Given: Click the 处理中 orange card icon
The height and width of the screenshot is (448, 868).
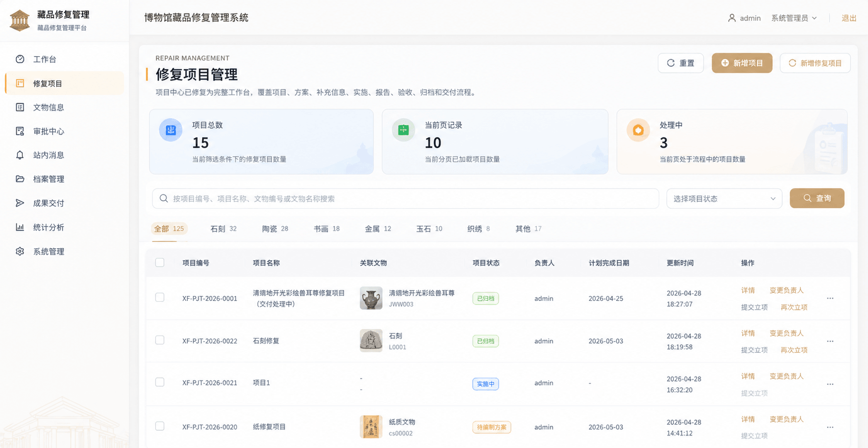Looking at the screenshot, I should pyautogui.click(x=638, y=130).
